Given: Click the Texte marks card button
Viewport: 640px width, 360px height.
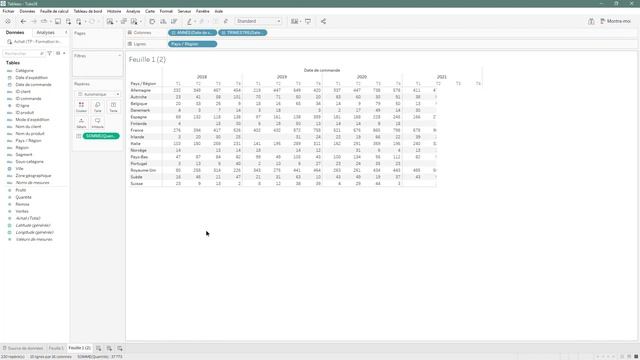Looking at the screenshot, I should [113, 107].
